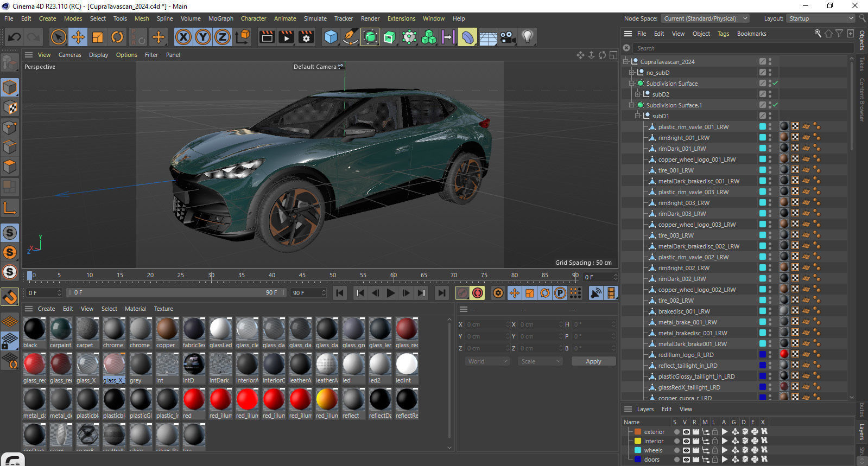The height and width of the screenshot is (466, 868).
Task: Toggle Z axis lock
Action: [x=223, y=37]
